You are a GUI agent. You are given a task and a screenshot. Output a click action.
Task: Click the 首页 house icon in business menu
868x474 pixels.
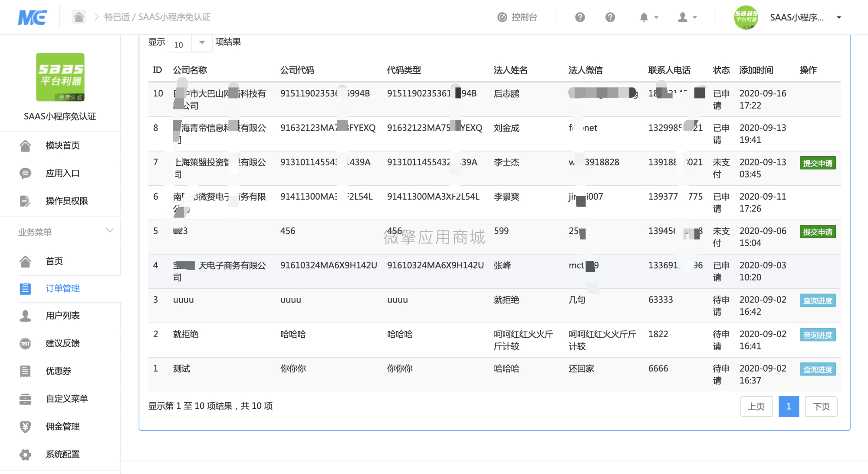click(x=25, y=261)
